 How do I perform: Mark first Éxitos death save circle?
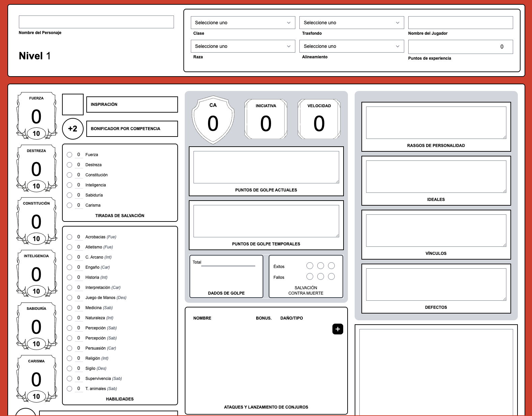pos(310,266)
